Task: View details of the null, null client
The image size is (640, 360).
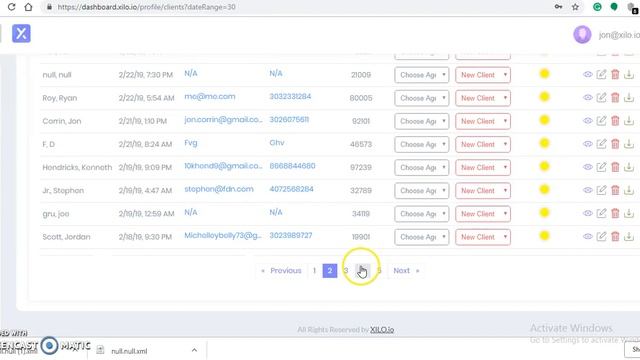Action: 587,74
